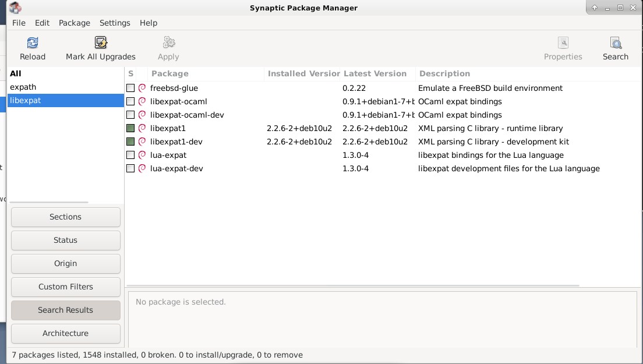The height and width of the screenshot is (364, 643).
Task: Select the libexpat-ocaml-dev package name
Action: (187, 115)
